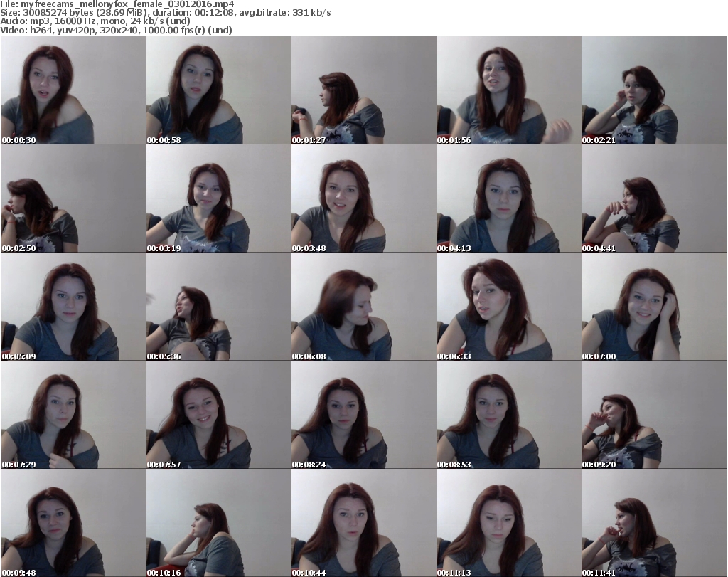This screenshot has height=577, width=728.
Task: Select the thumbnail timestamped 00:05:09
Action: (x=74, y=307)
